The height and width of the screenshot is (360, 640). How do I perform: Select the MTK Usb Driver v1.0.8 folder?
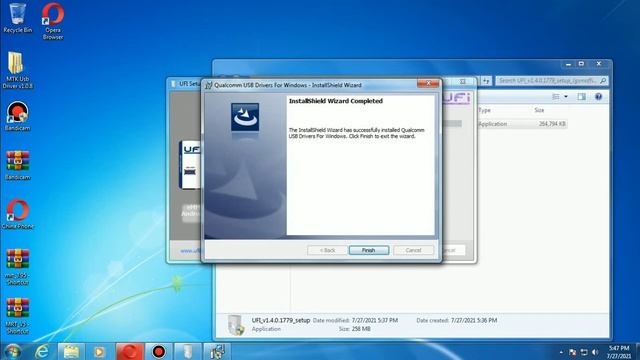coord(17,70)
